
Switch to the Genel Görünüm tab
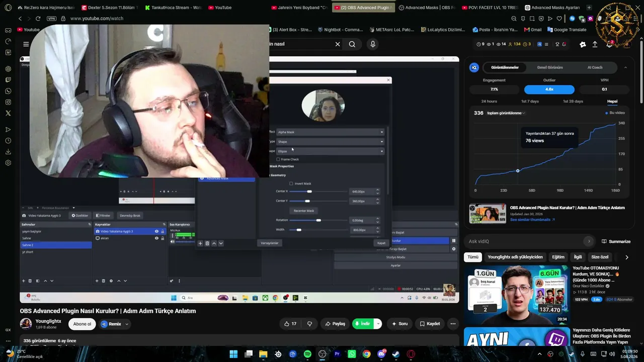click(550, 67)
